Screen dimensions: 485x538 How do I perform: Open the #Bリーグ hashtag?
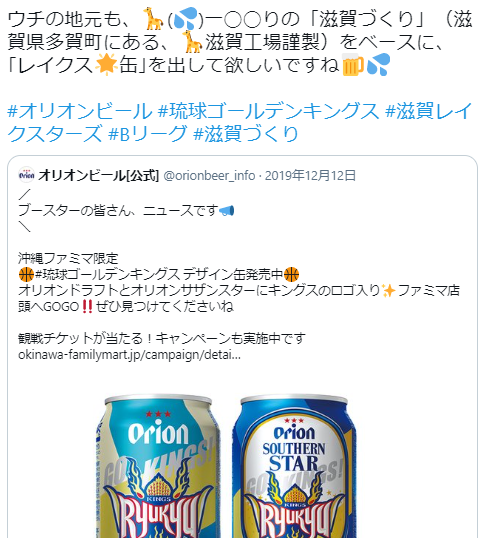[x=147, y=134]
